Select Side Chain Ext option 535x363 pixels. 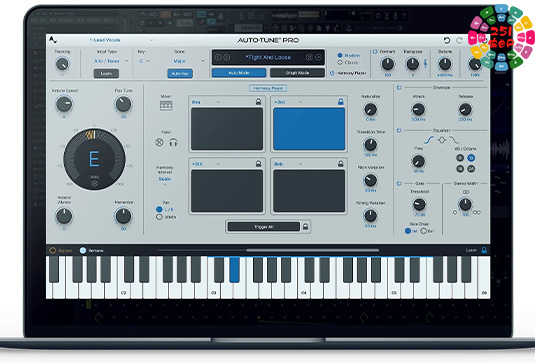[423, 231]
